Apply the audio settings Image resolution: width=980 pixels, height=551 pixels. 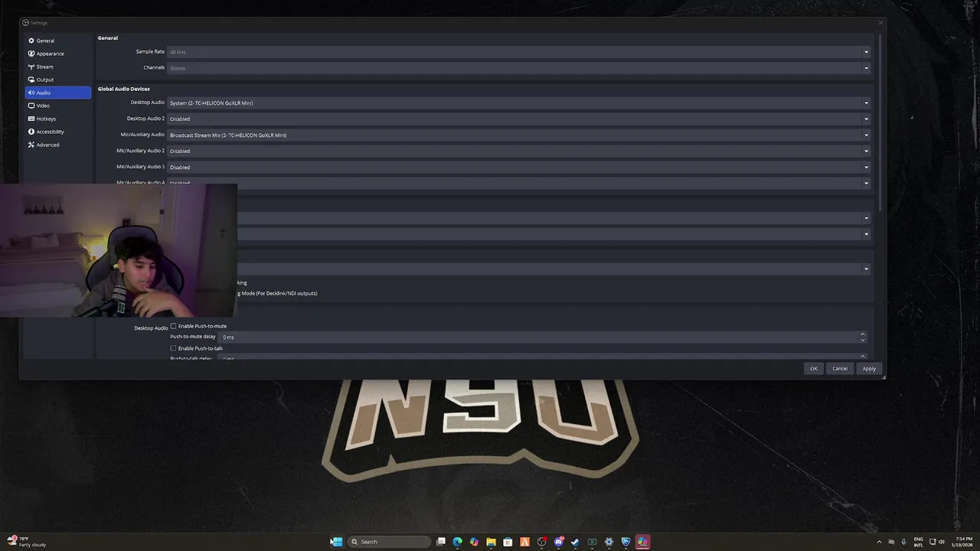(x=869, y=369)
